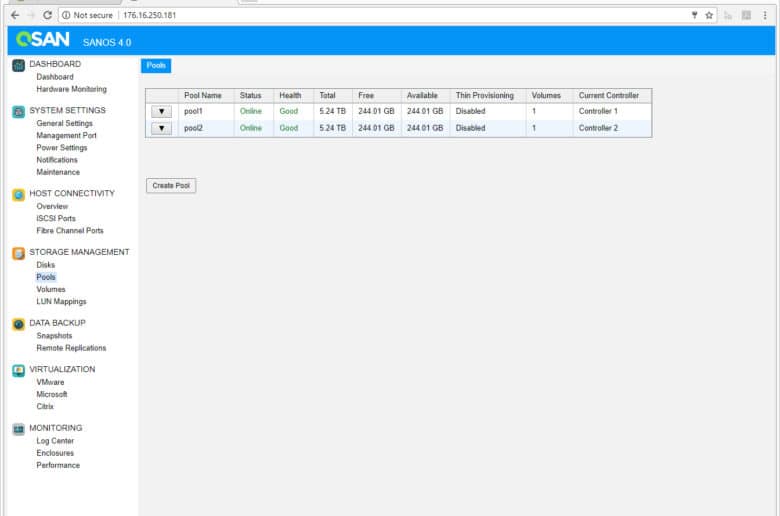Open Log Center page
Image resolution: width=780 pixels, height=516 pixels.
[x=55, y=441]
